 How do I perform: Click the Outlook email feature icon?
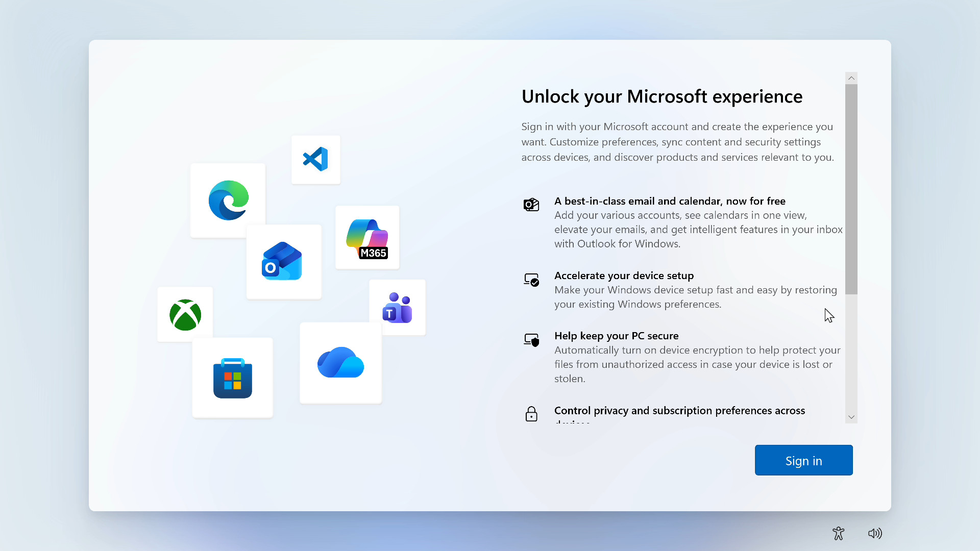tap(531, 205)
